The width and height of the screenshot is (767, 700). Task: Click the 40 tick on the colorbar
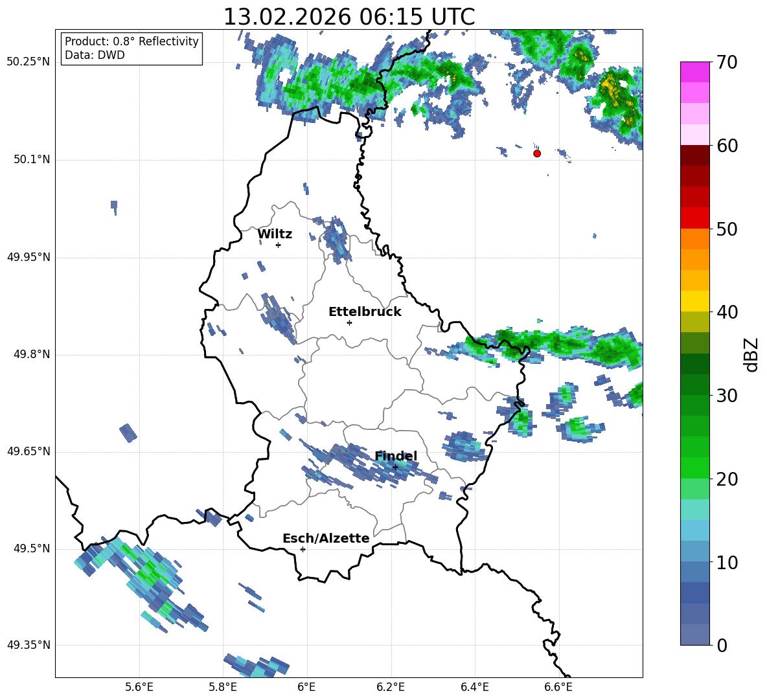(727, 312)
